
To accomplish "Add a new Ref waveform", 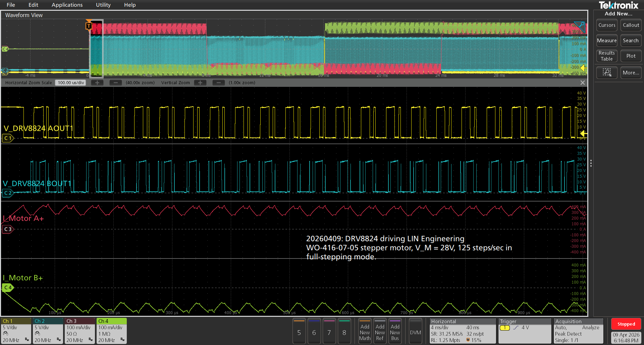I will tap(380, 331).
